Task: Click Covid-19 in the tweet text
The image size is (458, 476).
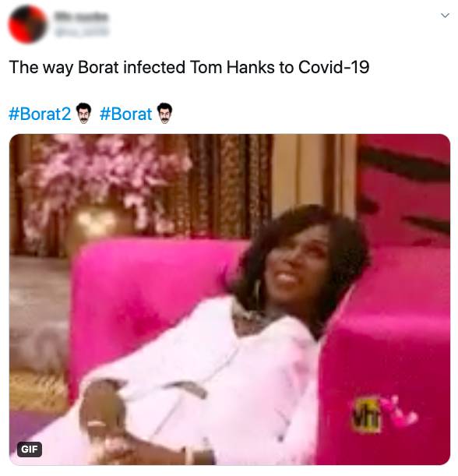Action: (333, 67)
